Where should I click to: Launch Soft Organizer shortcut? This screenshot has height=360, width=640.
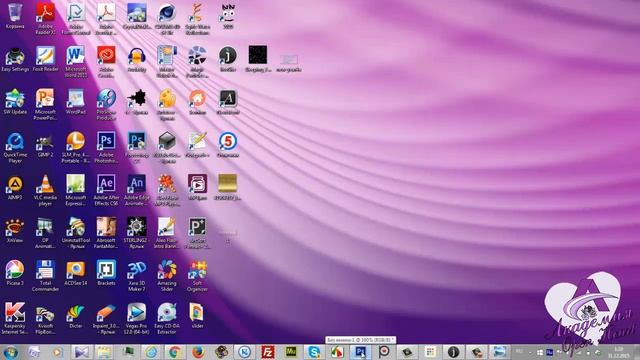[x=197, y=276]
